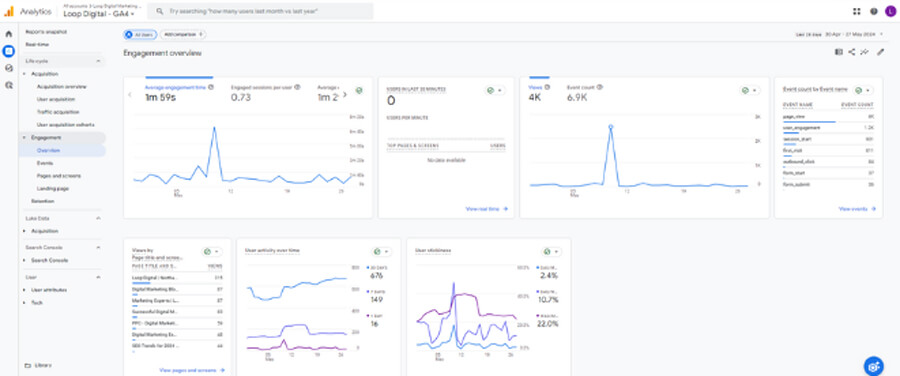900x376 pixels.
Task: Collapse the User section
Action: pos(98,277)
